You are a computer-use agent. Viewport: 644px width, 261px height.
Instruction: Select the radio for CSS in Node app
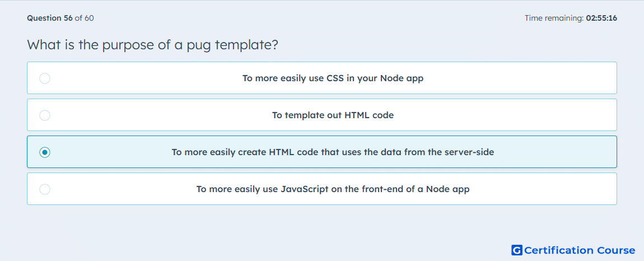(x=45, y=78)
